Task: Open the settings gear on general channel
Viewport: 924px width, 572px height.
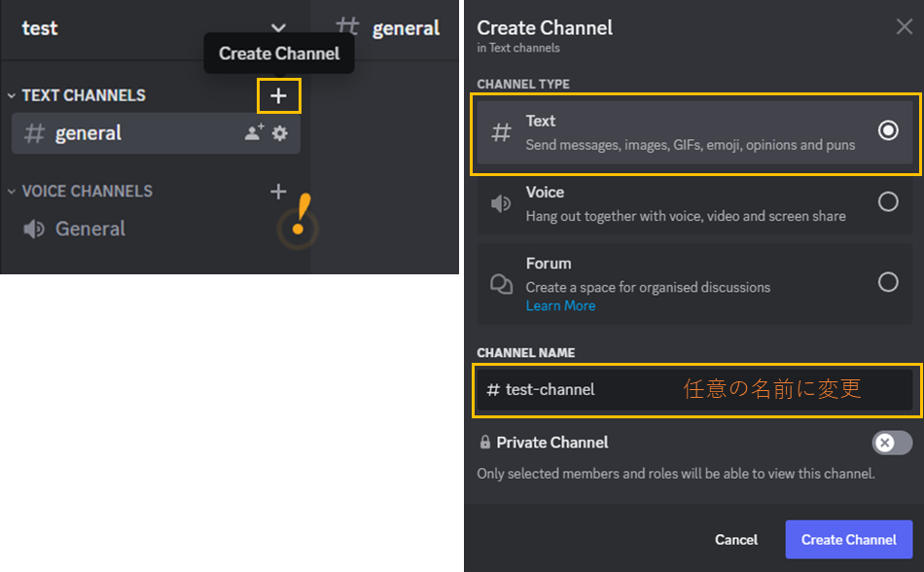Action: pos(280,133)
